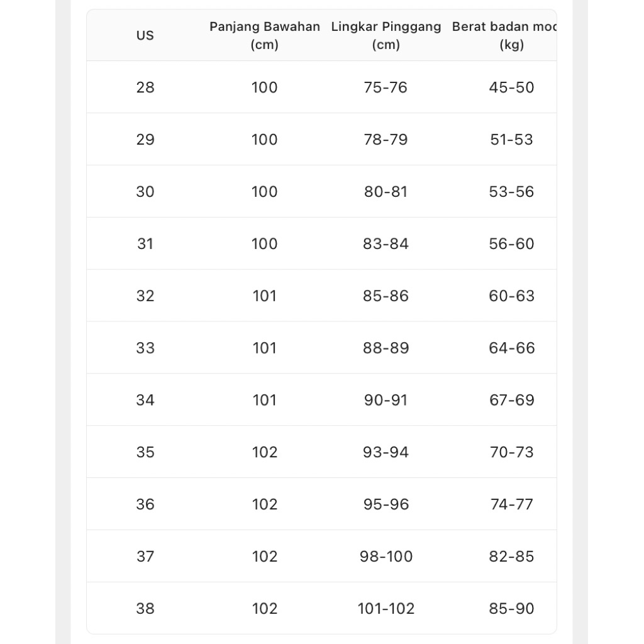Click waist measurement 88-89
Image resolution: width=644 pixels, height=644 pixels.
386,348
